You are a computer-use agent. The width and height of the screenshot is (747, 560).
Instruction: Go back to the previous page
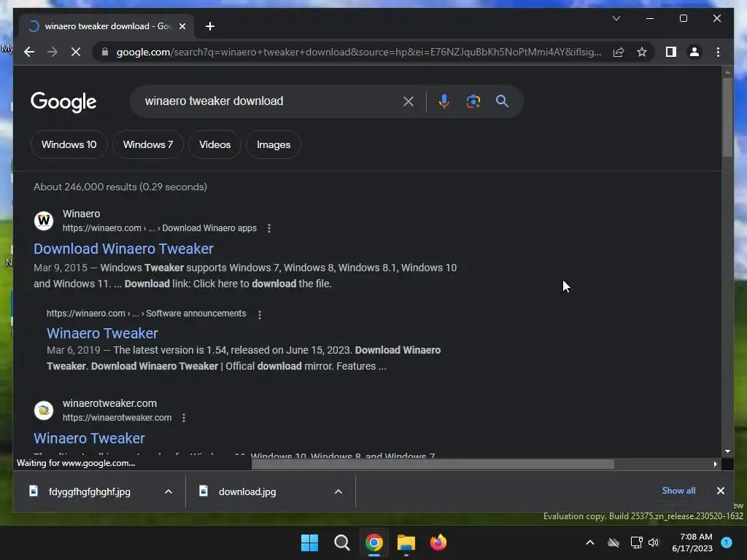[29, 52]
